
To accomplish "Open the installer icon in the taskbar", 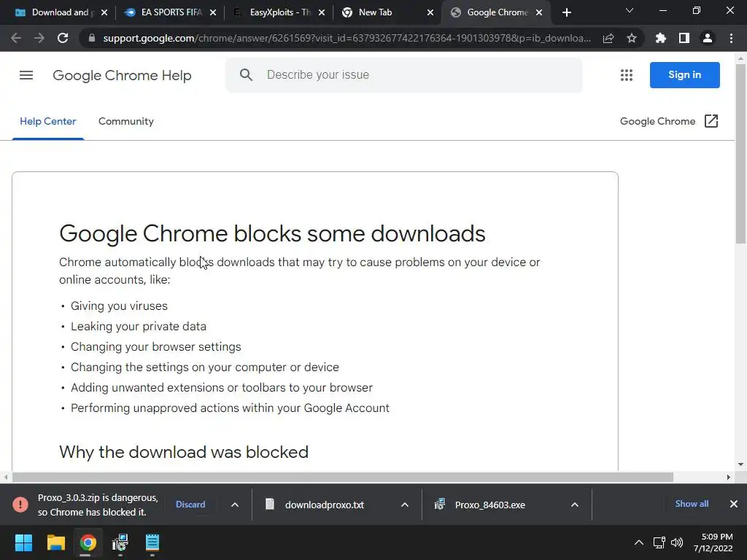I will (x=120, y=542).
